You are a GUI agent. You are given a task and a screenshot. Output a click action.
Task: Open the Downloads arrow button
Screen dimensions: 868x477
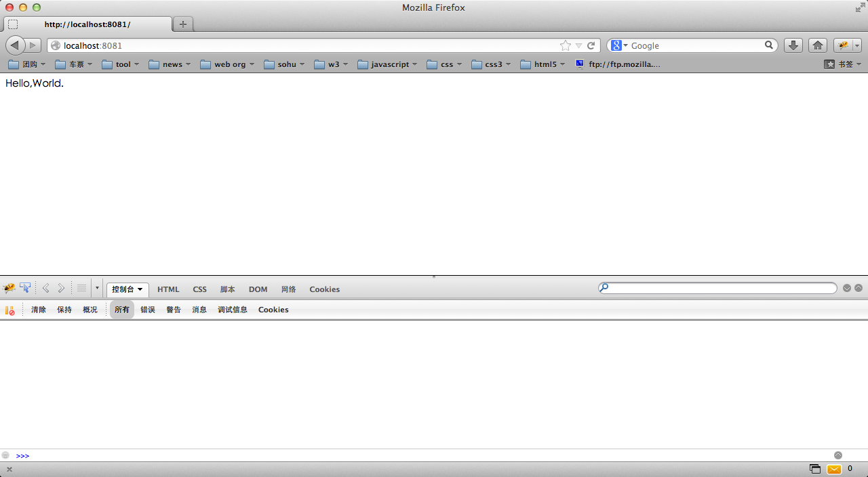pyautogui.click(x=793, y=45)
